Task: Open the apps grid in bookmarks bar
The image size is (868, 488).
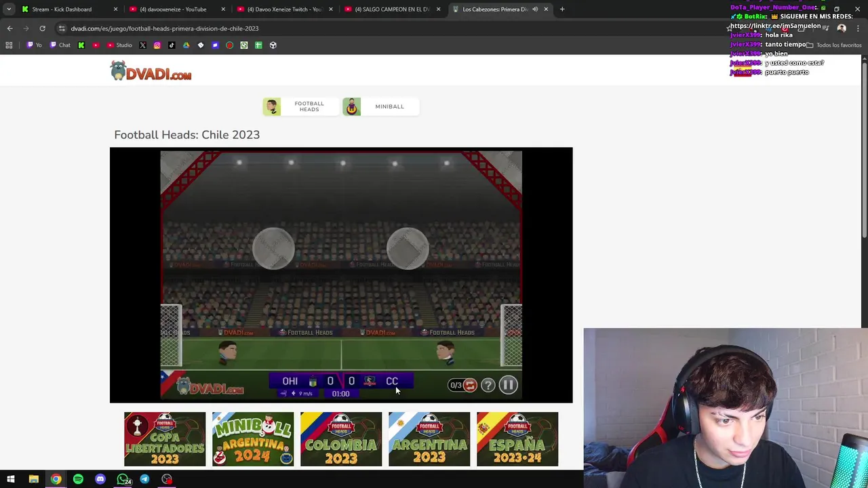Action: click(x=9, y=45)
